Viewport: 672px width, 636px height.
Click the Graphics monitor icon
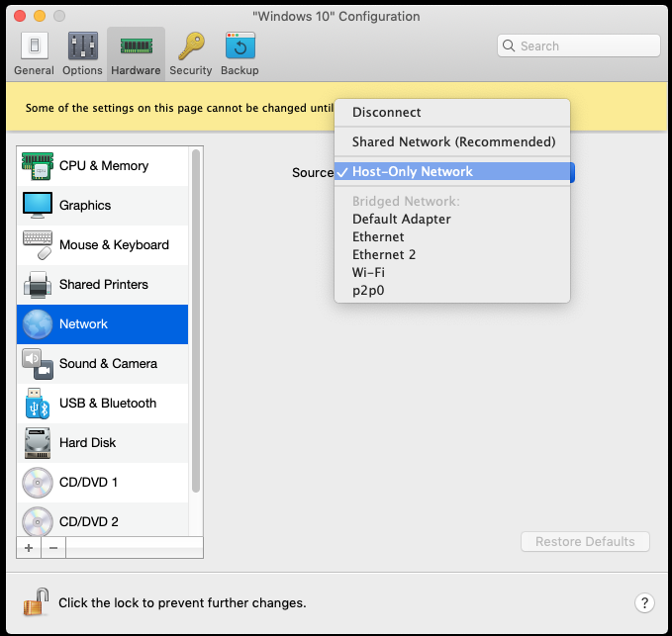38,206
